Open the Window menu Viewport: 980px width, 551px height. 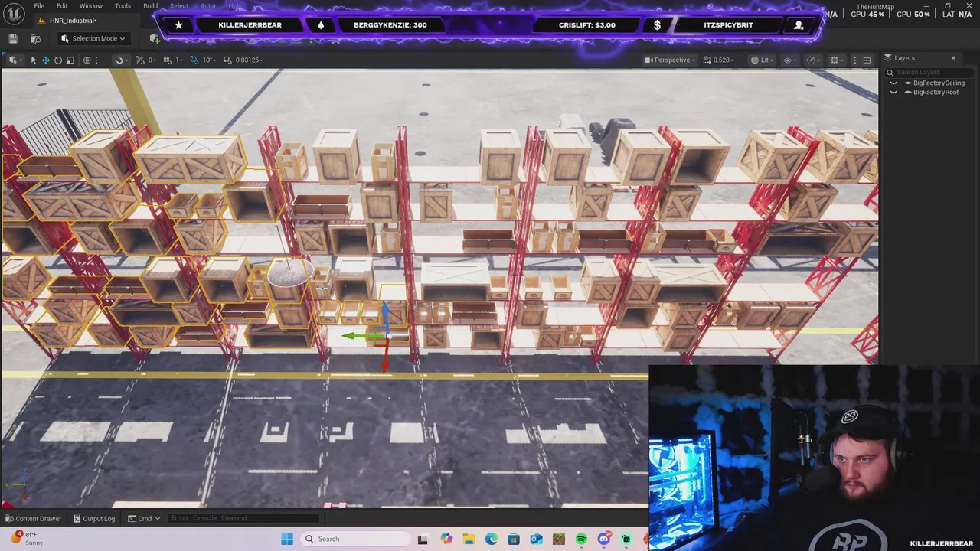click(x=90, y=5)
